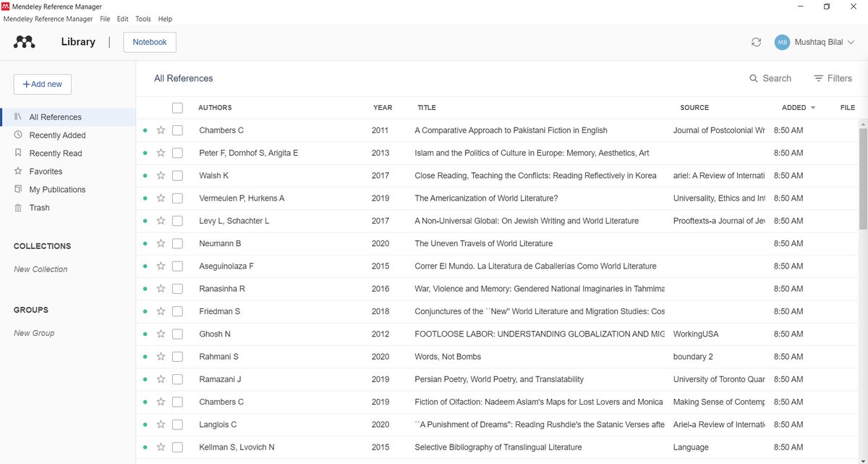Check the box for Levy L, Schachter L
The width and height of the screenshot is (868, 464).
coord(177,221)
